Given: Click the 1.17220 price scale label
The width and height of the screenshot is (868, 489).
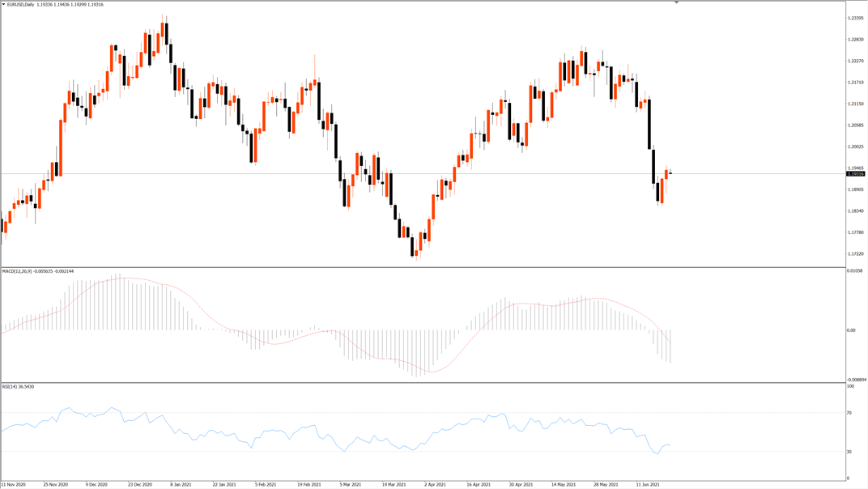Looking at the screenshot, I should point(856,253).
